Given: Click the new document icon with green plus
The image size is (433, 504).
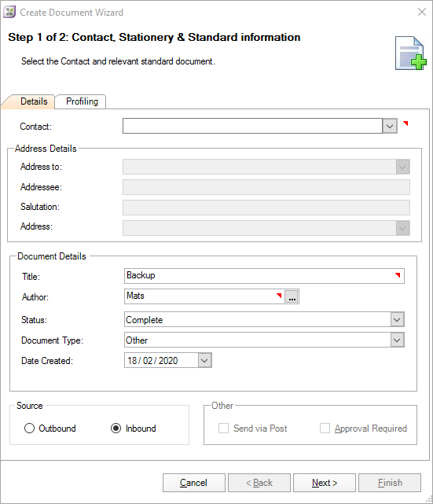Looking at the screenshot, I should 411,53.
